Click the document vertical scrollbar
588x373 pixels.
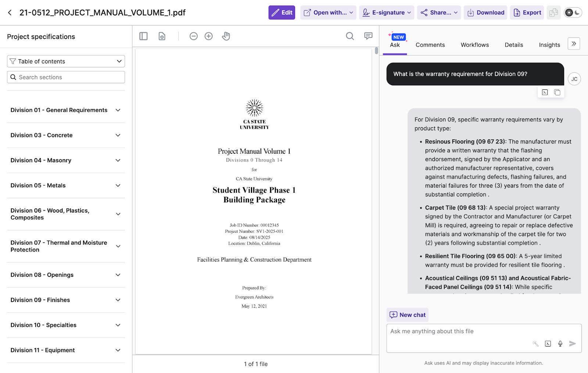(x=376, y=51)
